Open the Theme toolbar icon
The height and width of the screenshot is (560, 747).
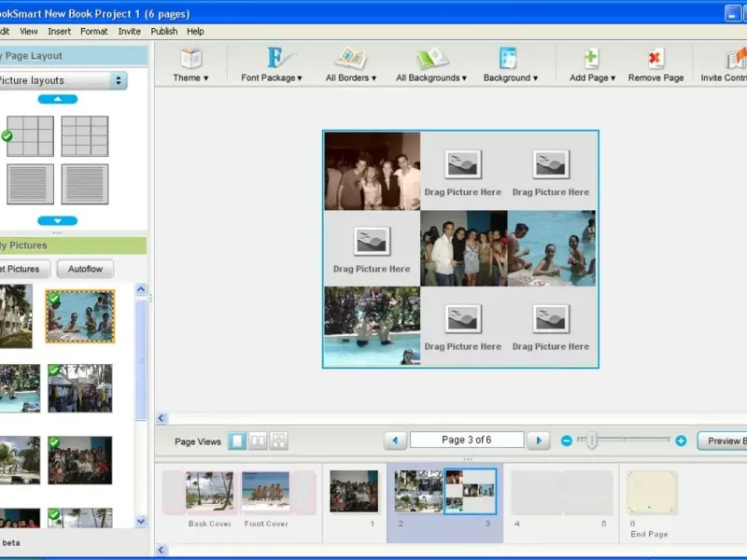point(190,60)
